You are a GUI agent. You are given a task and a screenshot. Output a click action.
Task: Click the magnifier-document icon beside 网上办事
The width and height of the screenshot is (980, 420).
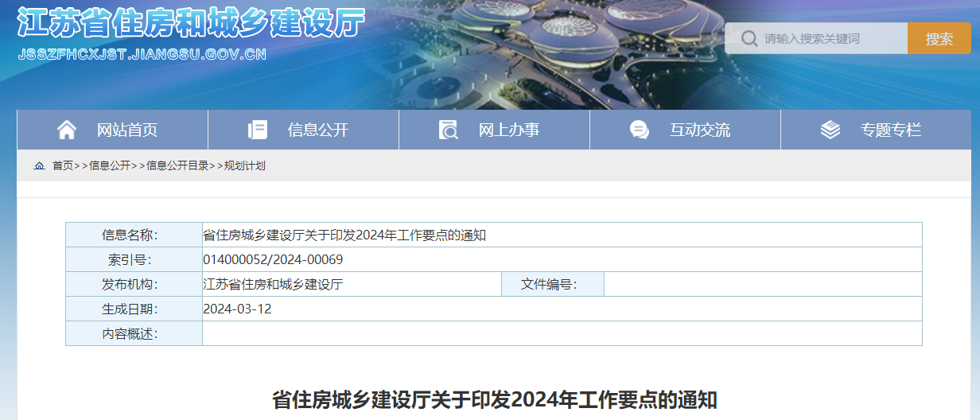(449, 130)
